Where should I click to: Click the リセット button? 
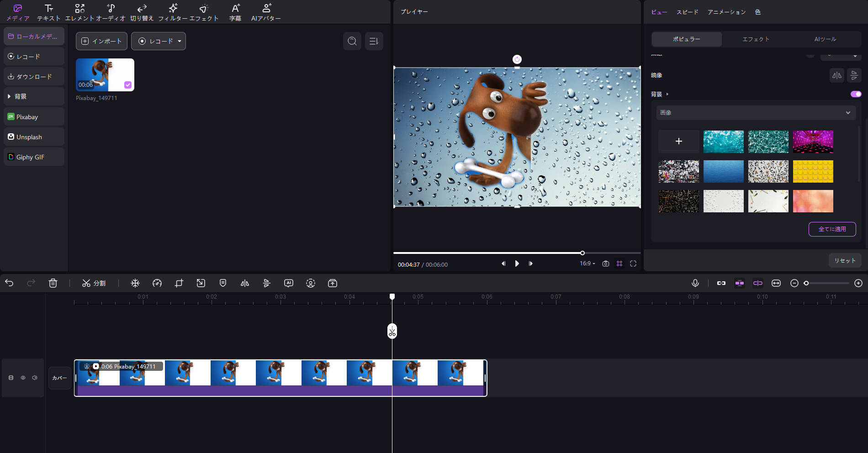(x=845, y=261)
